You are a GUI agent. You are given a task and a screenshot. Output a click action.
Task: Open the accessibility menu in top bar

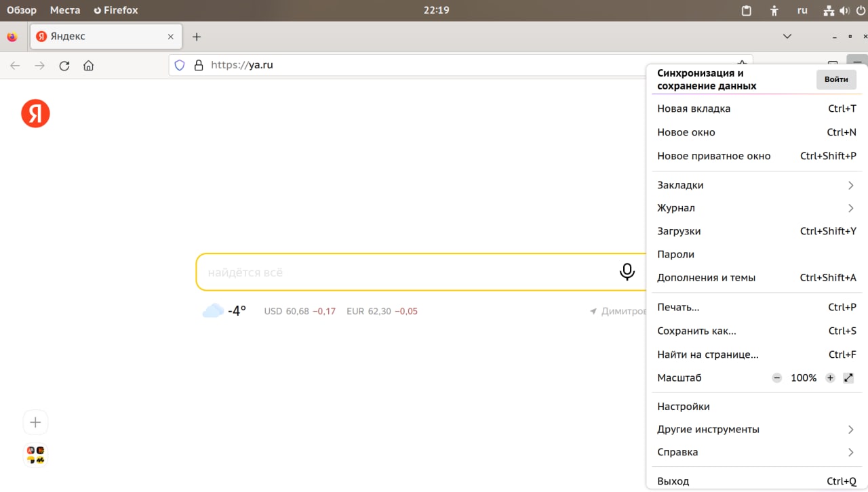tap(774, 11)
